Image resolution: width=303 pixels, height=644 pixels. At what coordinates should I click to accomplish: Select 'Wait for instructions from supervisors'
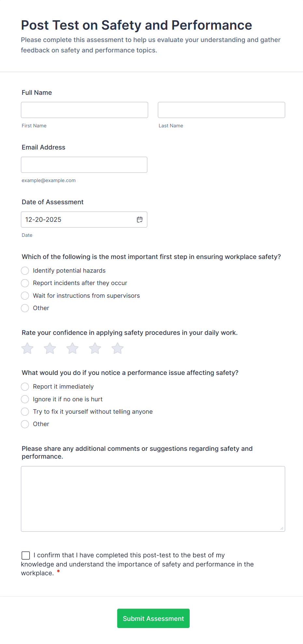tap(25, 295)
